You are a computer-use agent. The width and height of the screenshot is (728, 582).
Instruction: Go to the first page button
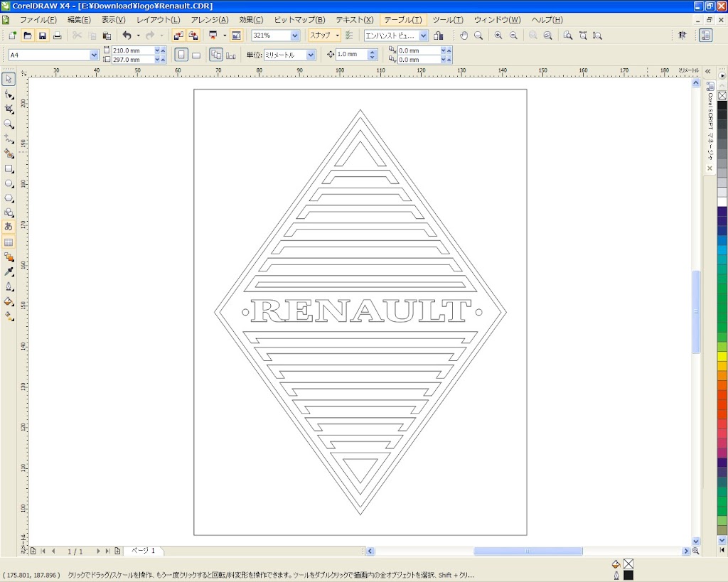tap(43, 551)
